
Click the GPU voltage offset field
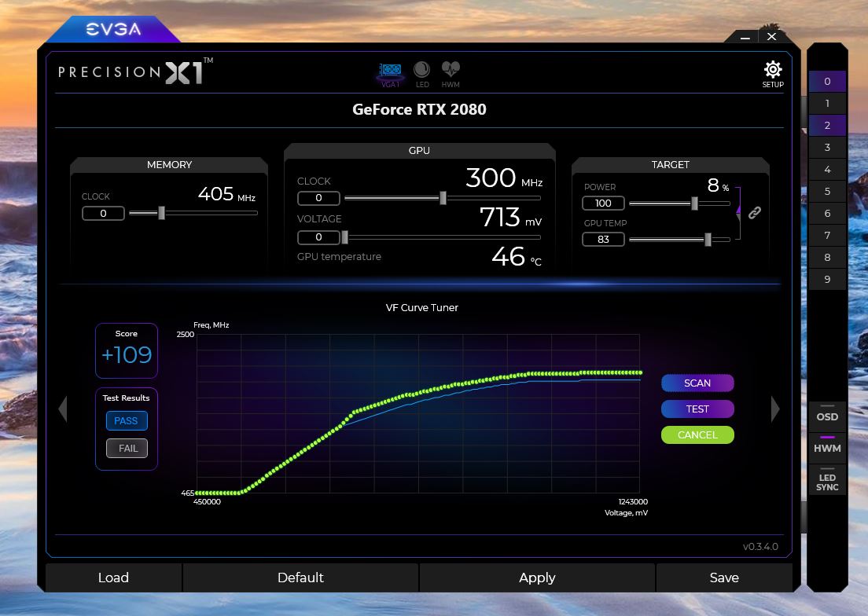(319, 237)
